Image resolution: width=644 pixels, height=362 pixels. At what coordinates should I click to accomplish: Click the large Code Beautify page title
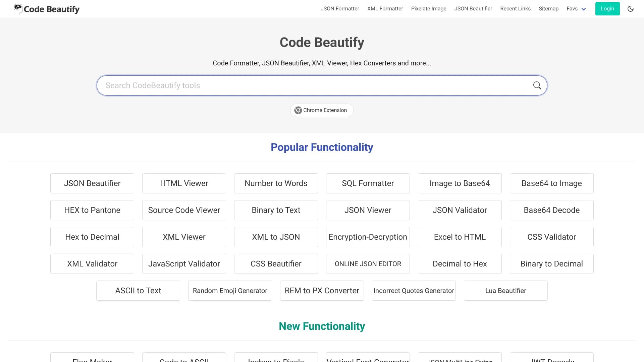coord(322,43)
